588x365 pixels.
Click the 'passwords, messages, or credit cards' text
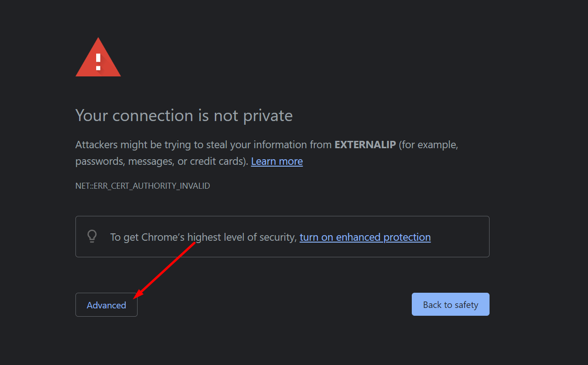coord(161,162)
